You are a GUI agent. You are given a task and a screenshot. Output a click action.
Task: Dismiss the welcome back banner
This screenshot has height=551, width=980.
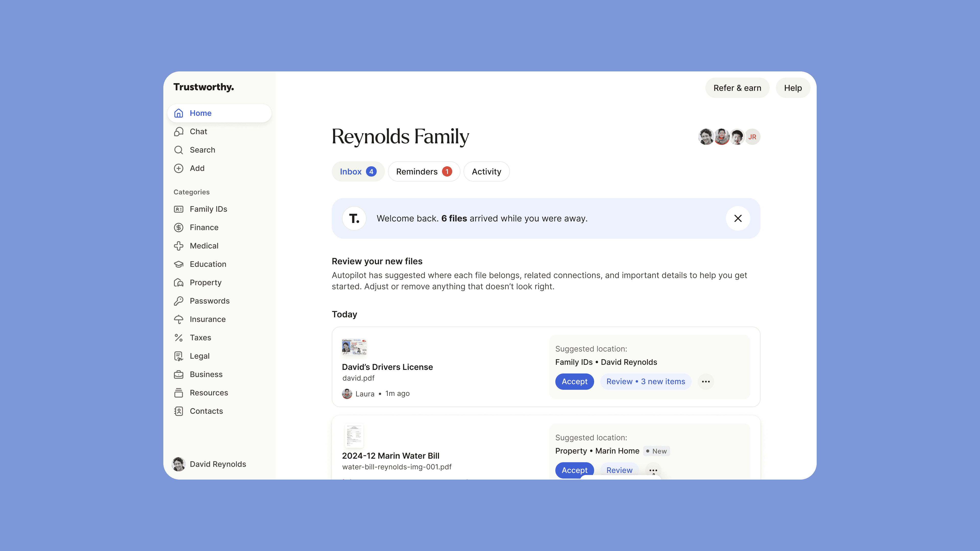pyautogui.click(x=738, y=218)
